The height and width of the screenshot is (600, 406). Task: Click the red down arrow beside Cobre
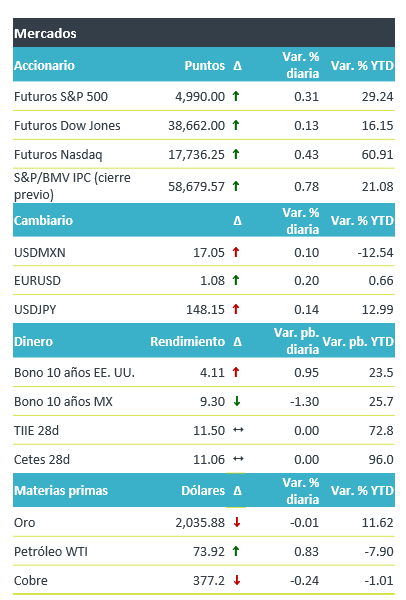(x=237, y=580)
